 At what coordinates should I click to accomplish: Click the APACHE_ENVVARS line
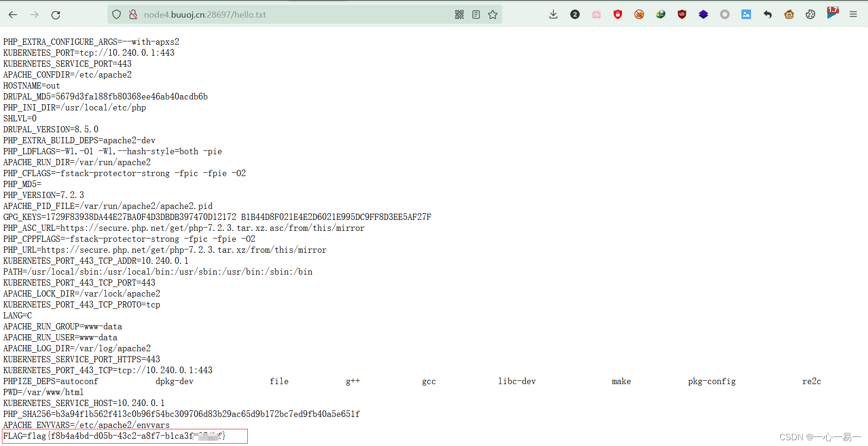[87, 425]
